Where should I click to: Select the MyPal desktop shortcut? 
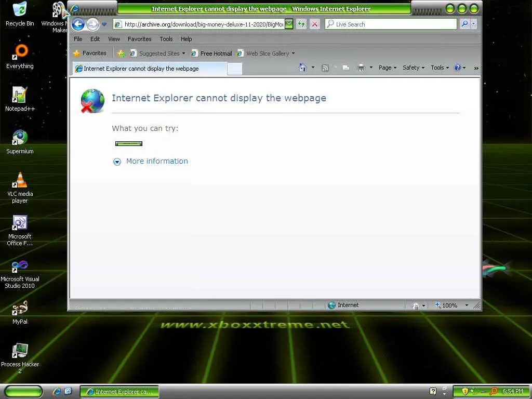[x=20, y=312]
